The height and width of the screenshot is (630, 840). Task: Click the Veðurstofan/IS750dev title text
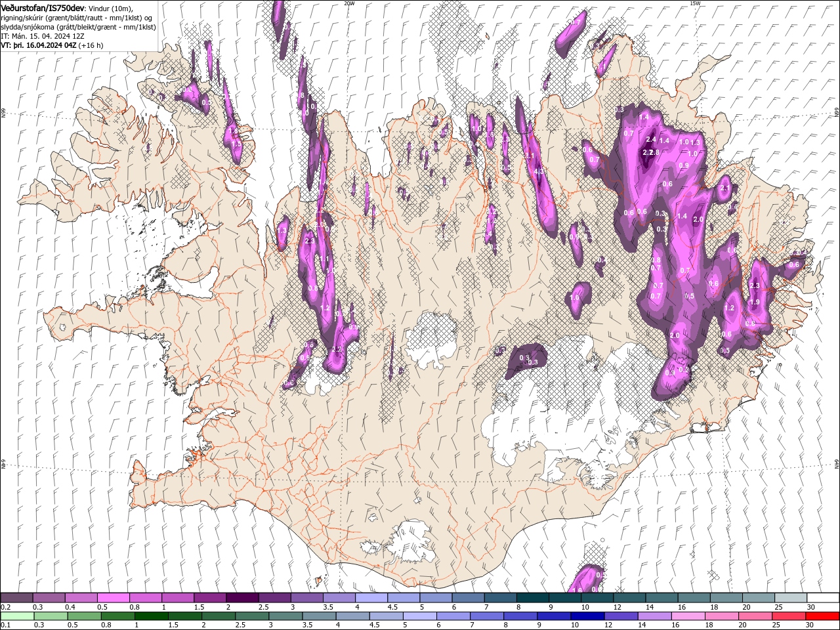click(x=43, y=8)
